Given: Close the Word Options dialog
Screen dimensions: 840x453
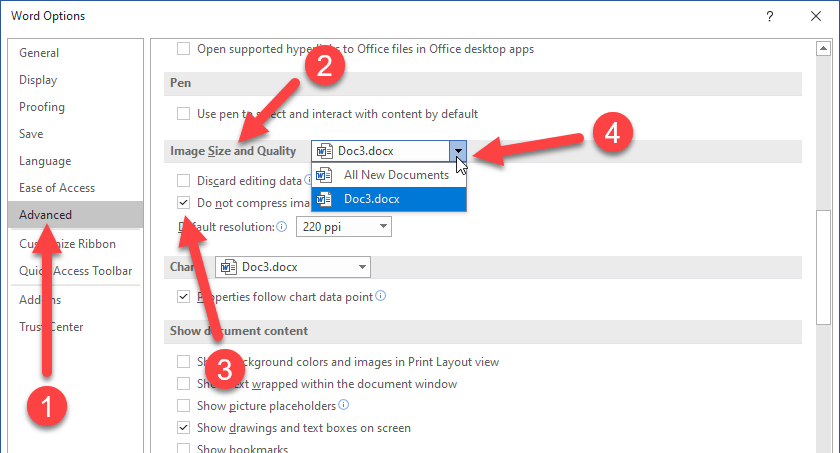Looking at the screenshot, I should [814, 16].
